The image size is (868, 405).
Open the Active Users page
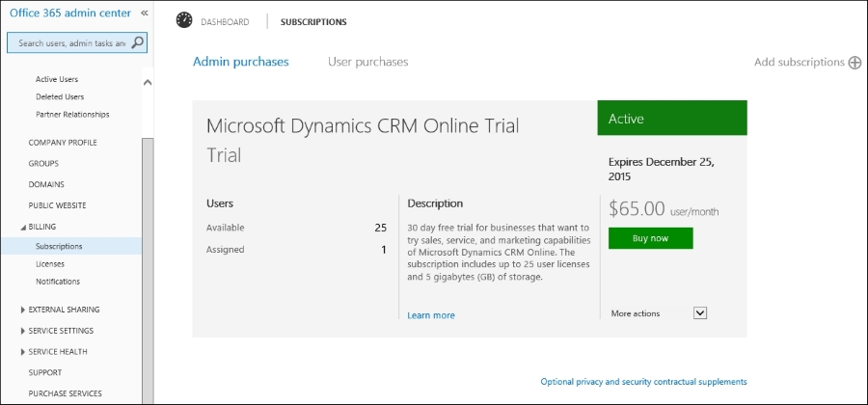pos(57,79)
